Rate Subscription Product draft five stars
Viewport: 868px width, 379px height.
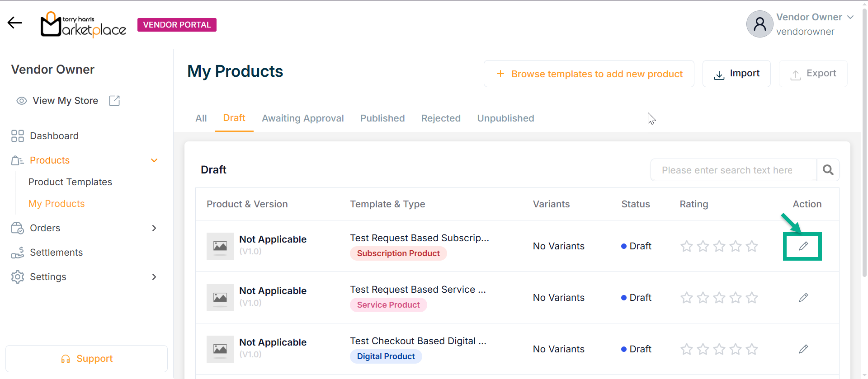click(x=752, y=246)
